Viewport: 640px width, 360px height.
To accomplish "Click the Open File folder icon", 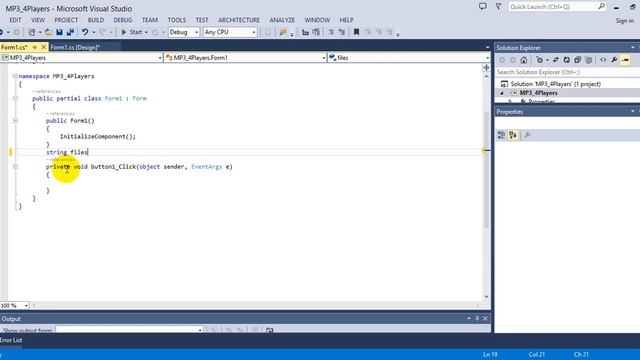I will (48, 32).
